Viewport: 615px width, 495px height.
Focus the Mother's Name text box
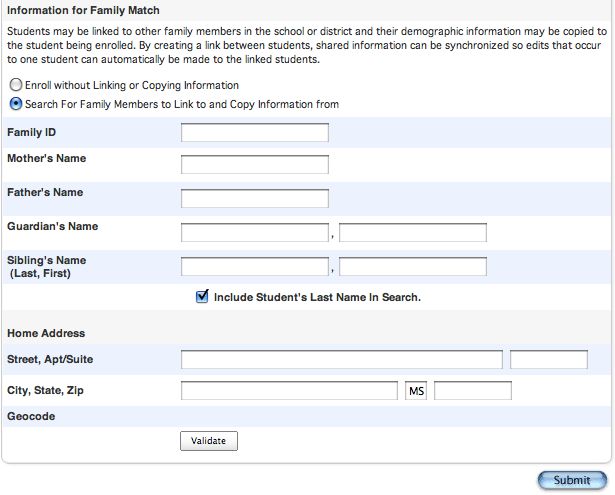(255, 164)
